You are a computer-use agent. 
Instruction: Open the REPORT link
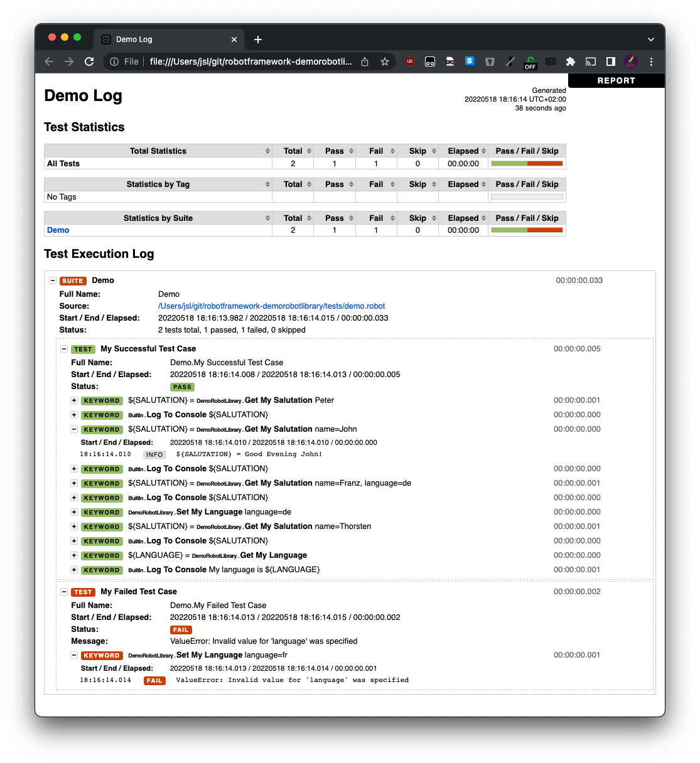click(616, 80)
